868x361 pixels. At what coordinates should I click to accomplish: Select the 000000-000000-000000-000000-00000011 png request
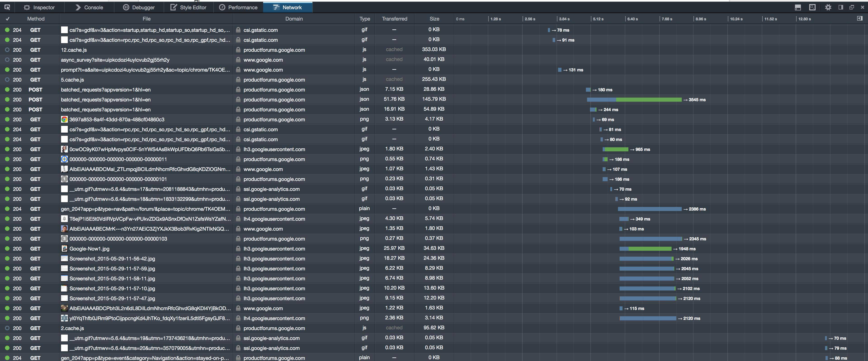coord(434,159)
